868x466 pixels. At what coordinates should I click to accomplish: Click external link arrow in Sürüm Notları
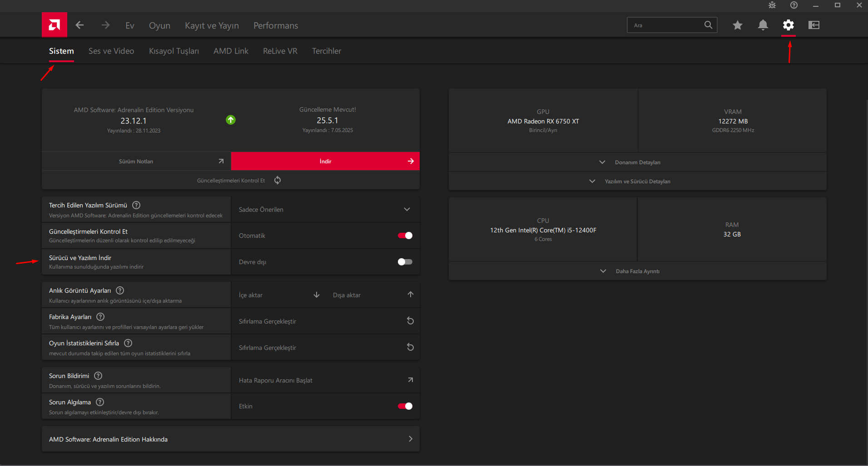coord(221,161)
